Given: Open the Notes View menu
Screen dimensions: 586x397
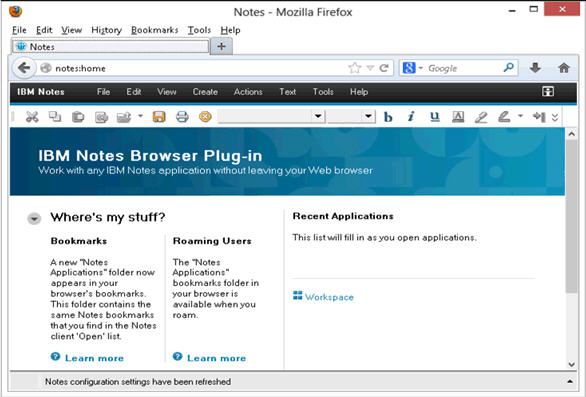Looking at the screenshot, I should tap(167, 92).
